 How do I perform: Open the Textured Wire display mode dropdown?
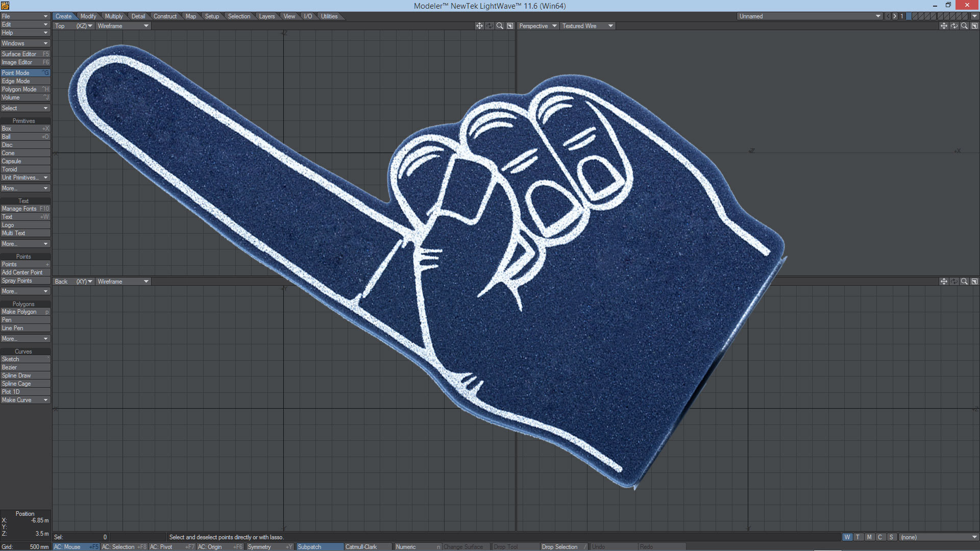(x=587, y=26)
